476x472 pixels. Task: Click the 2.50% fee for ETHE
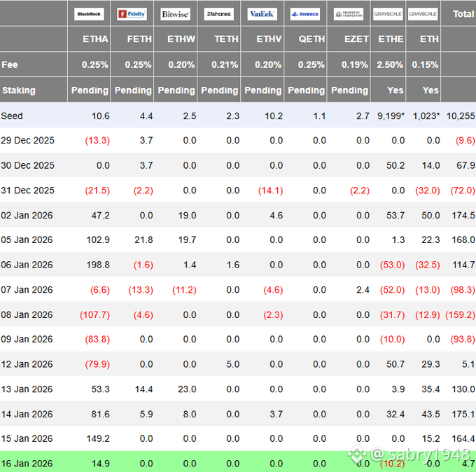coord(391,64)
